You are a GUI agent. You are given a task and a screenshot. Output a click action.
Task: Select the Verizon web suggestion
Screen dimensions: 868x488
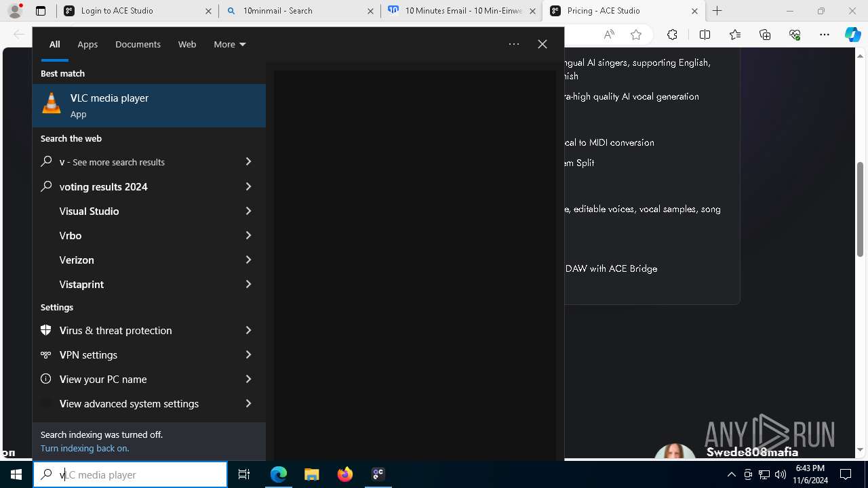click(132, 260)
